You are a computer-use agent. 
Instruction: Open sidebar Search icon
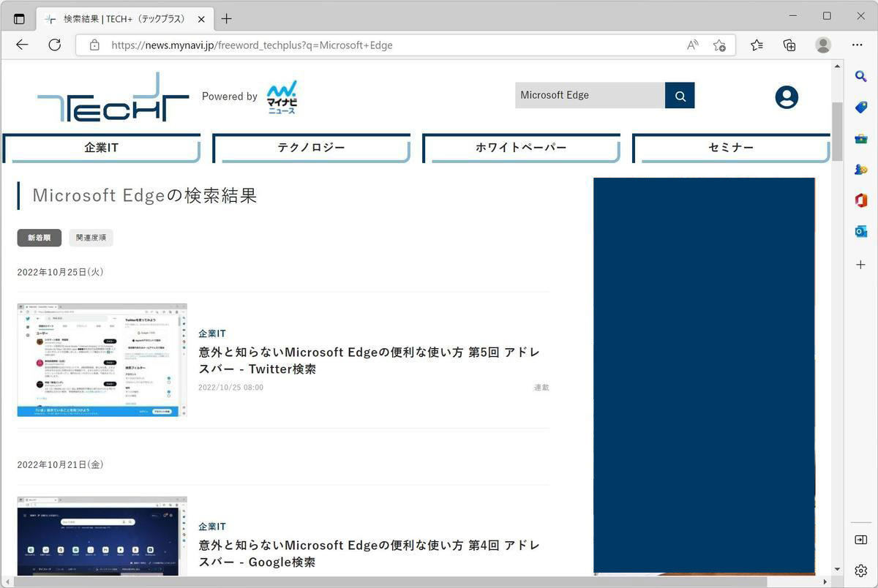coord(861,76)
